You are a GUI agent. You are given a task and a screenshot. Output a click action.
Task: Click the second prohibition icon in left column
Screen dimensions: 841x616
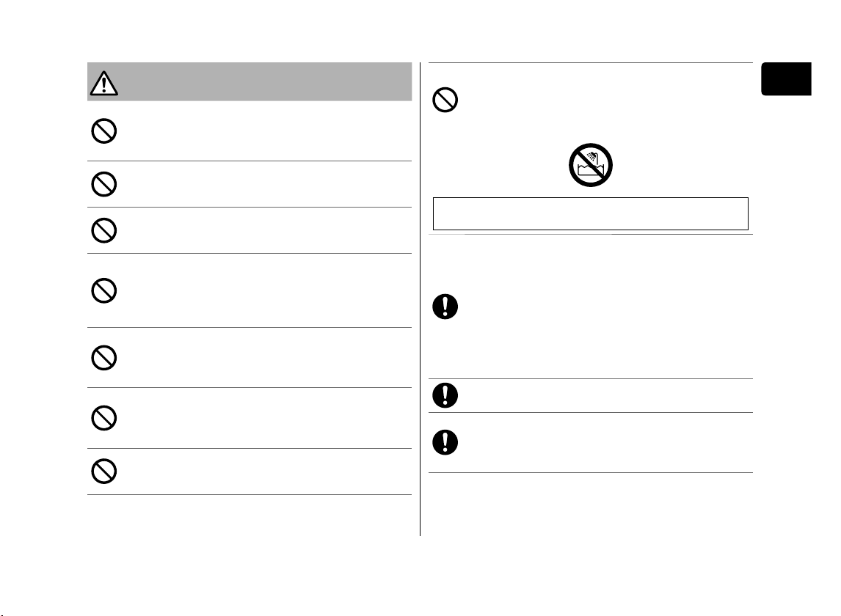pos(104,184)
